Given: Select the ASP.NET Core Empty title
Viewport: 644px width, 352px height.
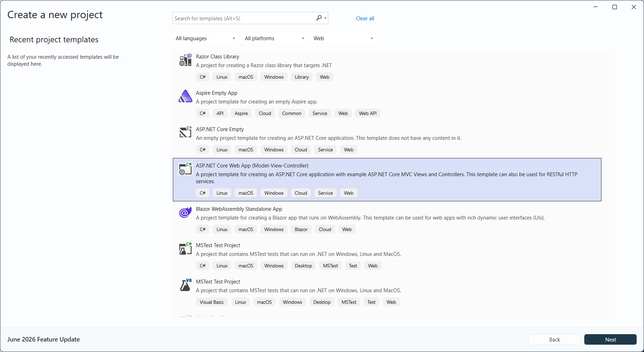Looking at the screenshot, I should (x=220, y=129).
